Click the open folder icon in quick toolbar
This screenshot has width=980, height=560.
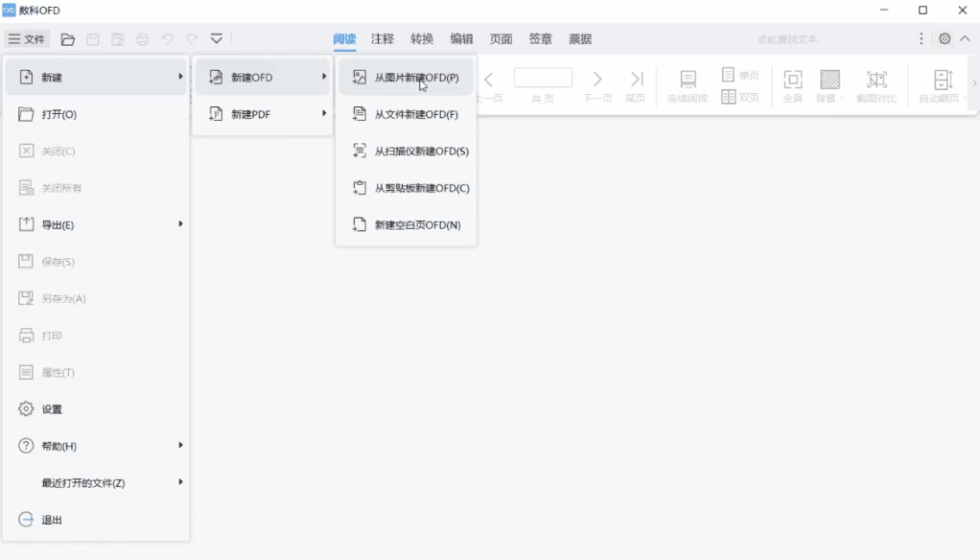[68, 39]
